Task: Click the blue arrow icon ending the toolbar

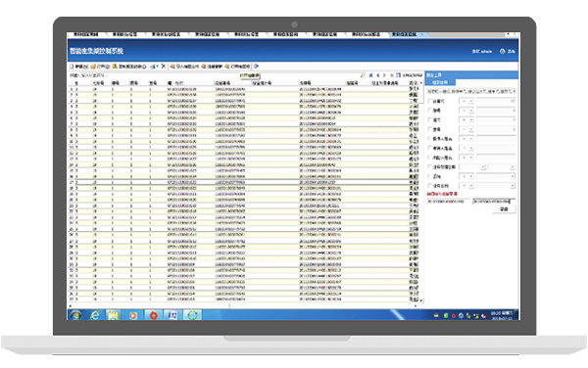Action: pos(257,67)
